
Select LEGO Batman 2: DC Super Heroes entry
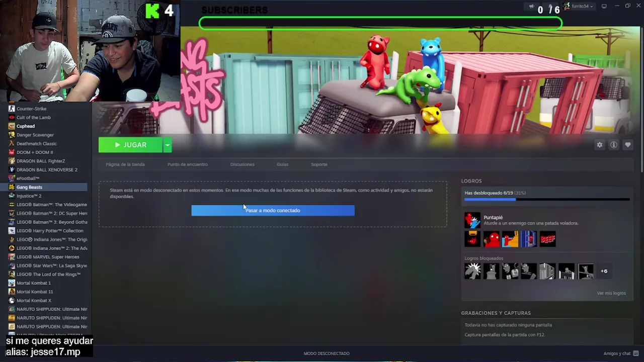[x=48, y=213]
